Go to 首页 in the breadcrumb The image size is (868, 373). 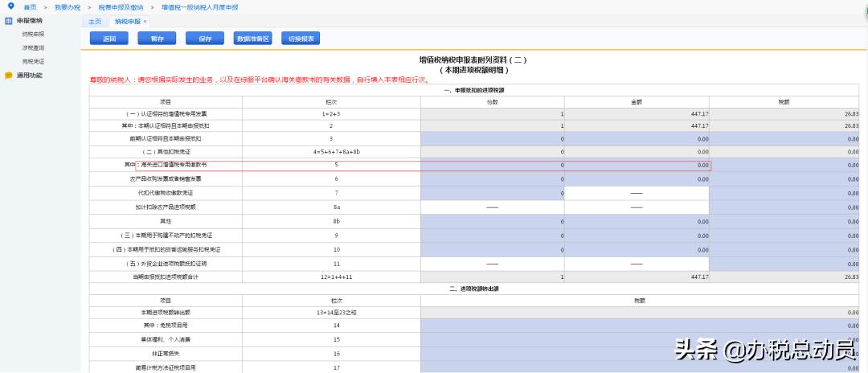pos(30,7)
